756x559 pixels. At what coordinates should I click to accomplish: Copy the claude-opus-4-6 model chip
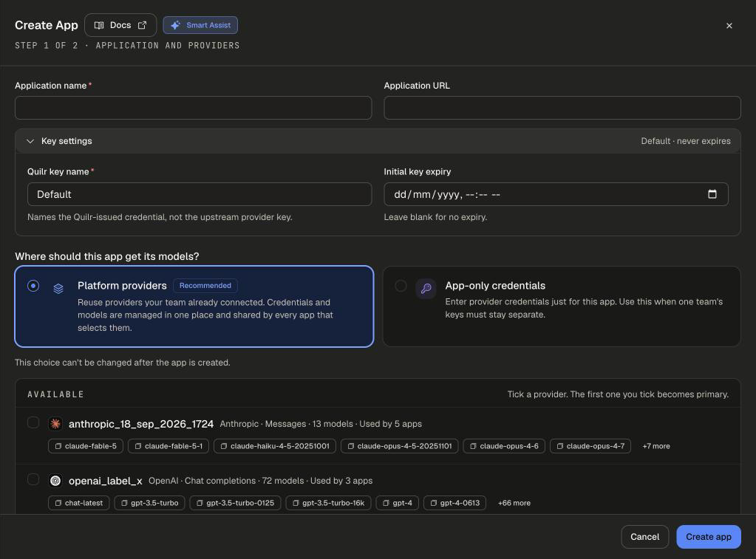tap(504, 446)
